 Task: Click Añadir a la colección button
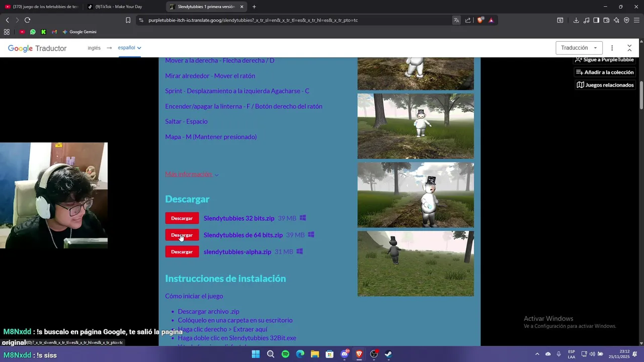click(605, 72)
